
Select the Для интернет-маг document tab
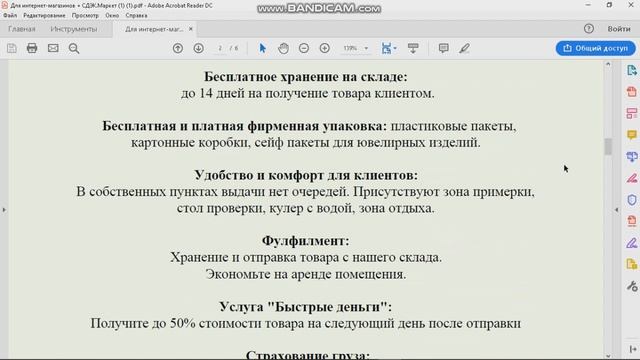point(154,29)
